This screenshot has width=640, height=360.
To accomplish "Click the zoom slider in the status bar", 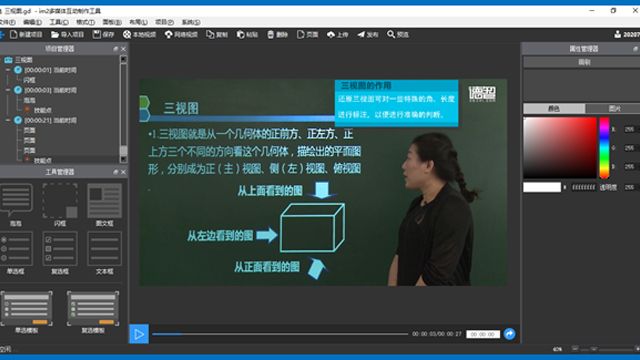I will (606, 349).
